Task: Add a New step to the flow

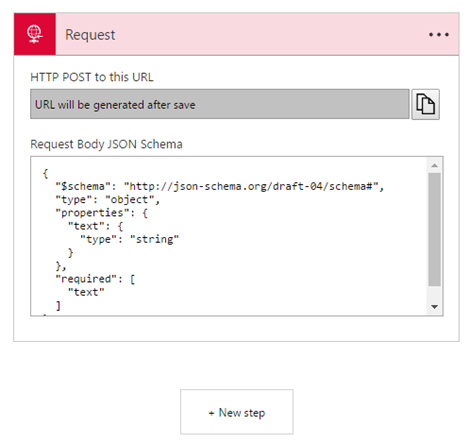Action: click(237, 412)
